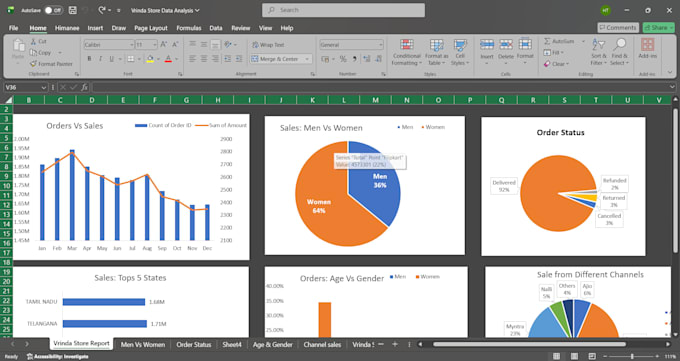Click the Share button
This screenshot has width=680, height=361.
tap(658, 27)
